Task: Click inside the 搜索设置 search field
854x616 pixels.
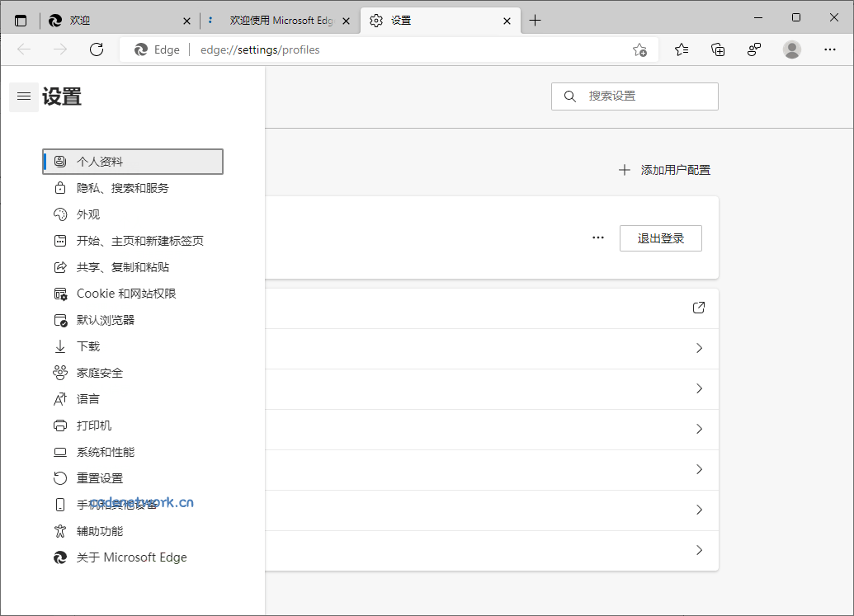Action: click(635, 96)
